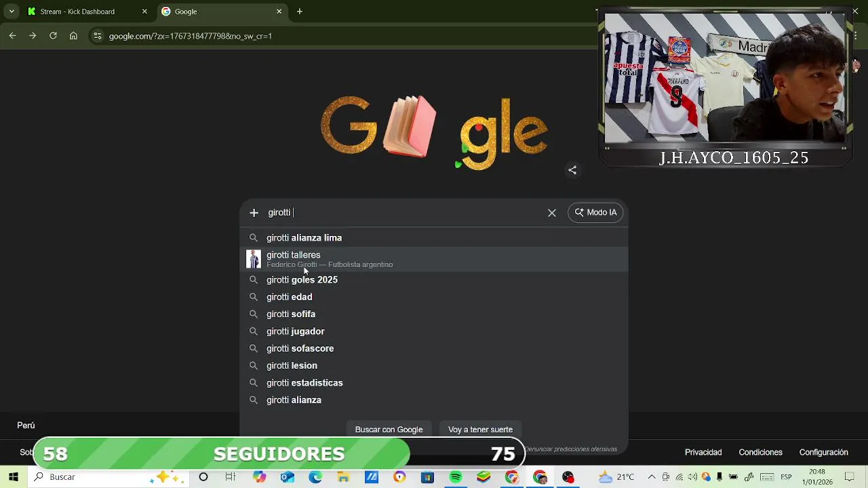This screenshot has height=488, width=868.
Task: Select suggestion girotti goles 2025
Action: tap(434, 280)
